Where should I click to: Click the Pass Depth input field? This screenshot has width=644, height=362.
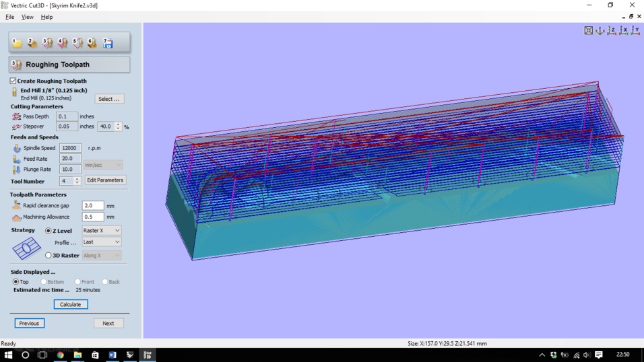tap(67, 116)
